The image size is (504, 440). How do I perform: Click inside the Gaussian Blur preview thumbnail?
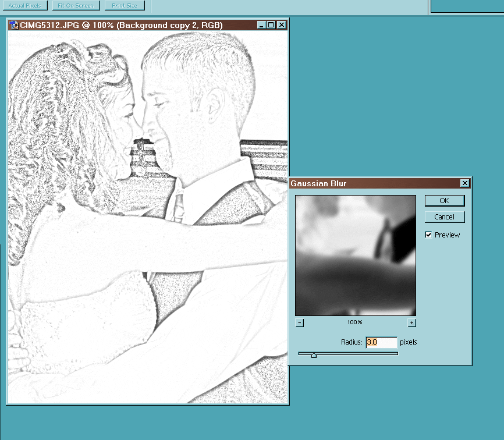[355, 255]
